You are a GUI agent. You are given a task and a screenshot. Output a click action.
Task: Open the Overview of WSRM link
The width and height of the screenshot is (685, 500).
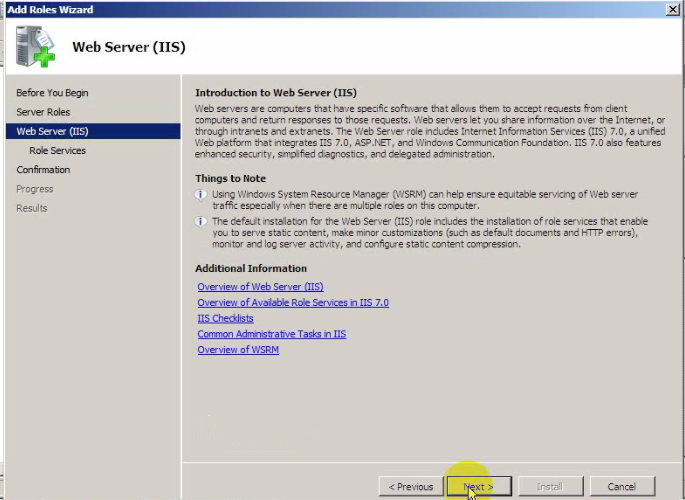[x=238, y=349]
